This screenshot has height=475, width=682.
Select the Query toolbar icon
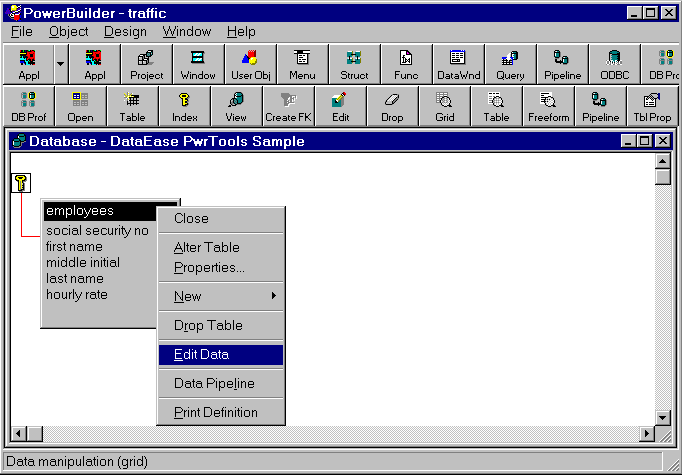(x=510, y=64)
